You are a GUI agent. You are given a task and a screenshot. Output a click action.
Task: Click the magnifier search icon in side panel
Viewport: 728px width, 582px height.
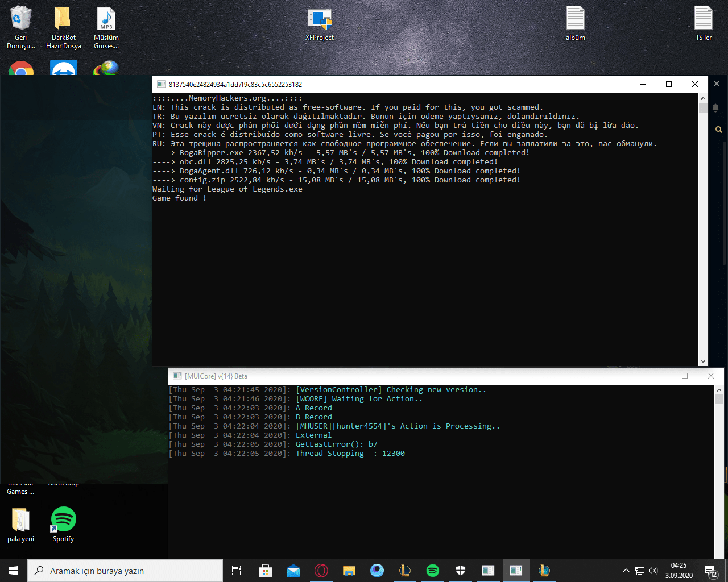(718, 130)
